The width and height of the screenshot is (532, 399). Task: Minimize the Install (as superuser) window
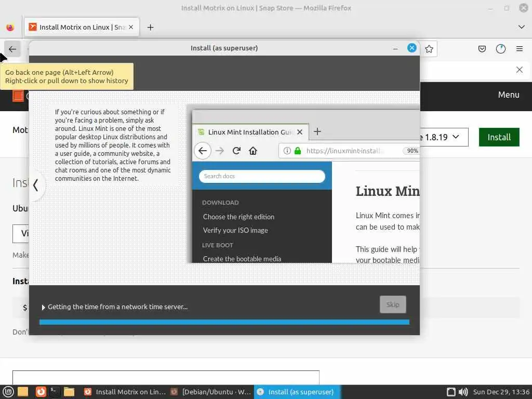(x=395, y=48)
